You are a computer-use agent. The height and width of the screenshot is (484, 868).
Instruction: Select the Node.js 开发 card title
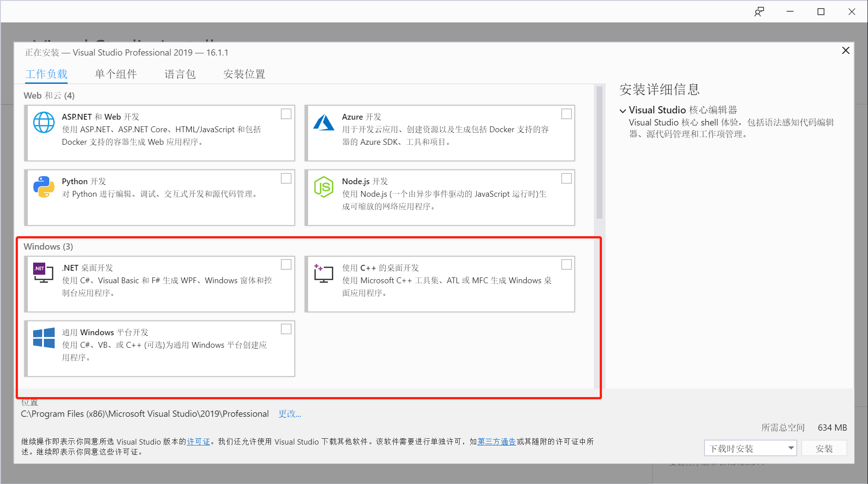tap(365, 181)
